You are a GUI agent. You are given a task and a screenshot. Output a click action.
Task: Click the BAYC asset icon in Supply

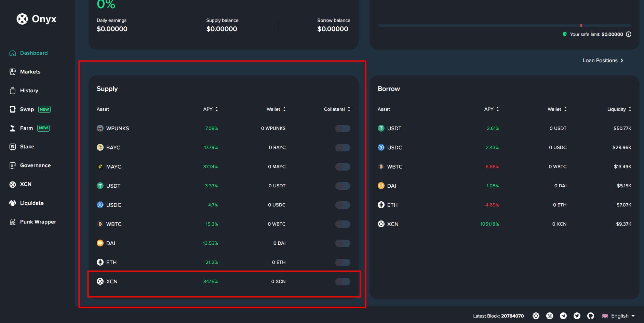100,148
